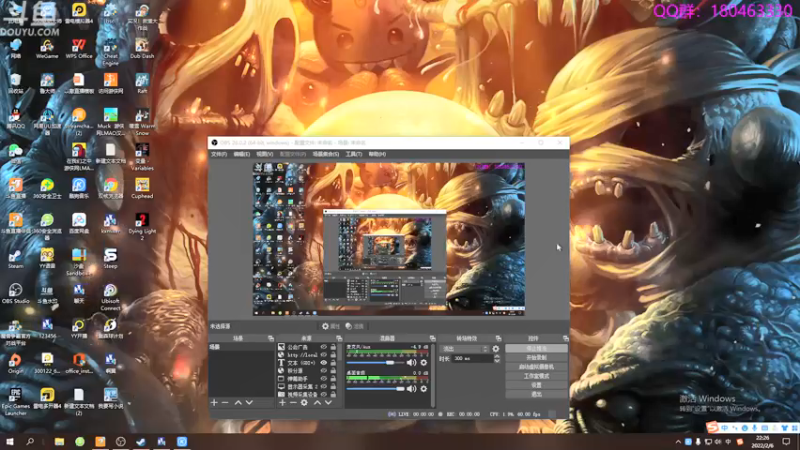This screenshot has width=800, height=450.
Task: Open Cuphead desktop shortcut
Action: click(x=142, y=188)
